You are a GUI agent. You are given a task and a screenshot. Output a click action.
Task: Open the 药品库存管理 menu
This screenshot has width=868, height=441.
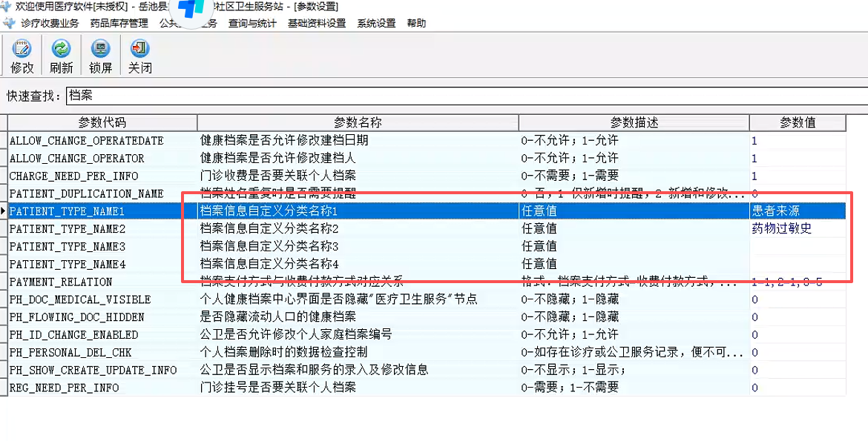[x=119, y=23]
